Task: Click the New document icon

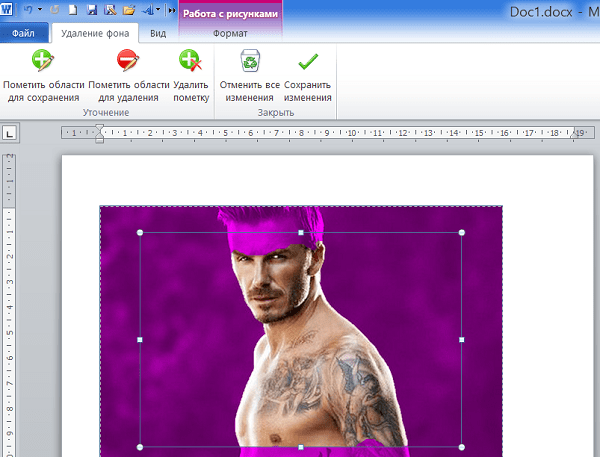Action: pos(74,10)
